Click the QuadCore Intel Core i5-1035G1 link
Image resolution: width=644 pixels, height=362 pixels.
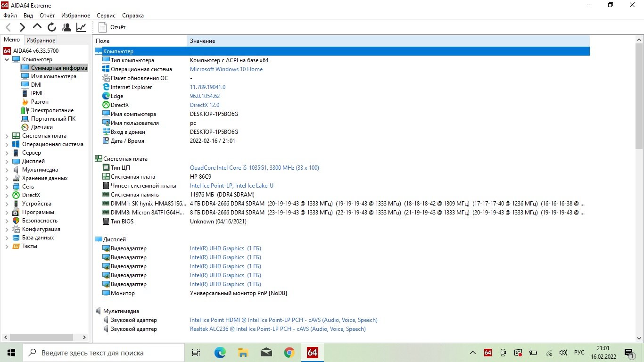coord(254,168)
